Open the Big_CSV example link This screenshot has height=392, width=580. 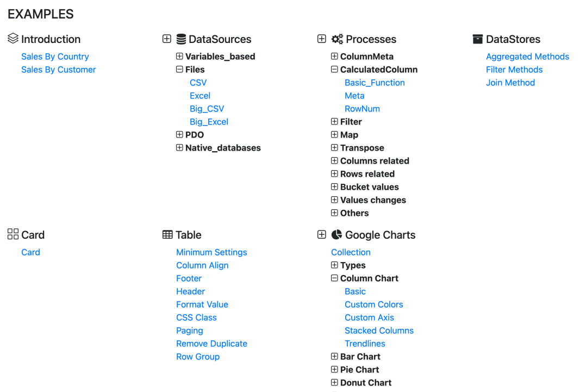(207, 109)
